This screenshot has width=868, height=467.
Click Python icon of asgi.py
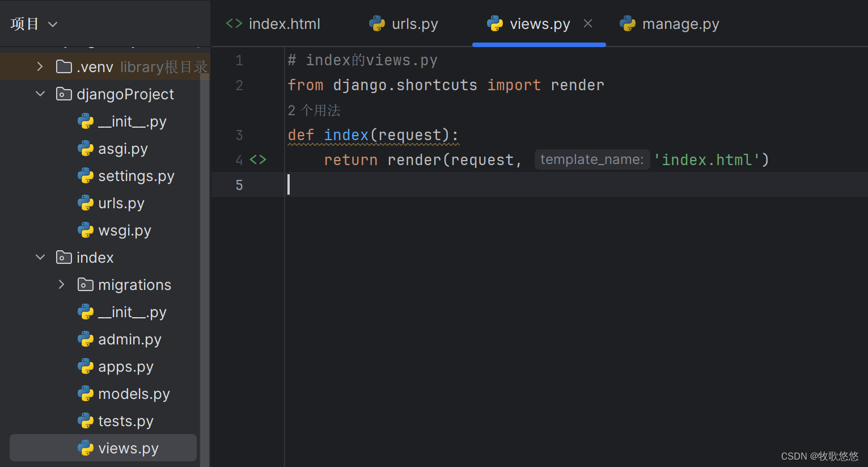(86, 149)
